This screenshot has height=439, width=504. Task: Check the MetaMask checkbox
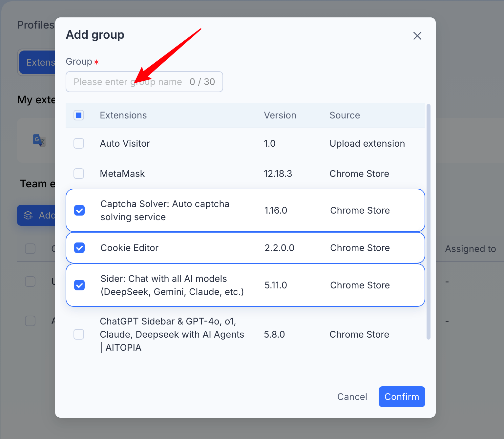pyautogui.click(x=79, y=174)
